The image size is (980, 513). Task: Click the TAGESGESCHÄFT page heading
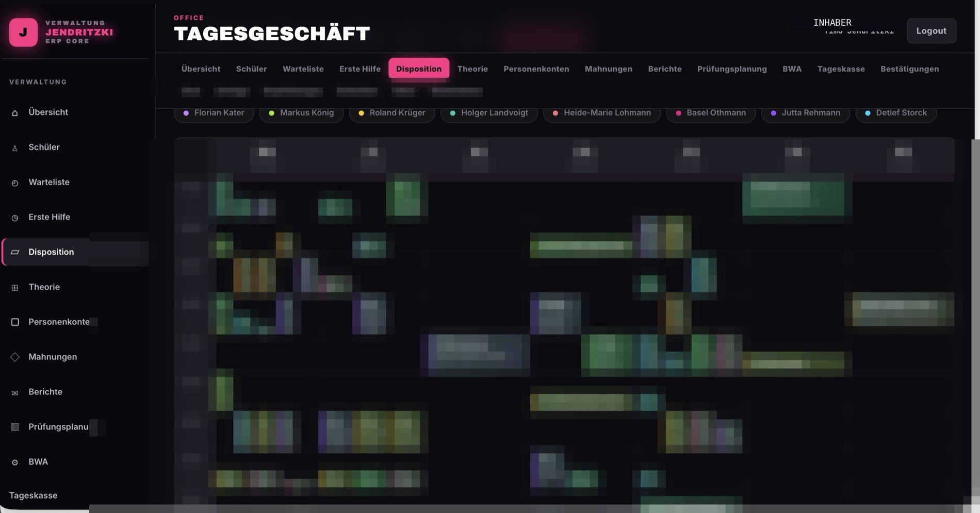272,34
